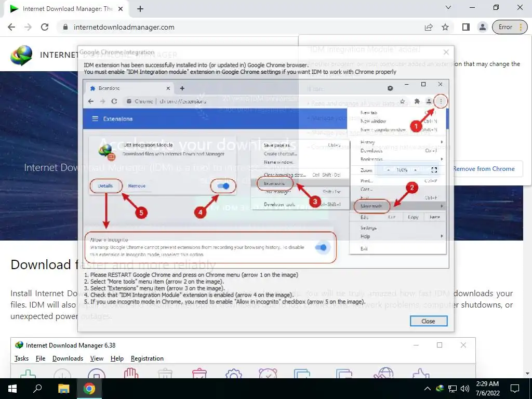The width and height of the screenshot is (532, 399).
Task: Open a new Chrome tab with plus
Action: pos(140,9)
